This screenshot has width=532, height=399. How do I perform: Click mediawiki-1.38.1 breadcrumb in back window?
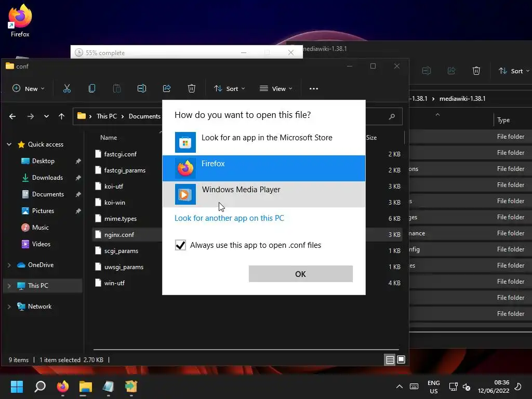[x=462, y=99]
